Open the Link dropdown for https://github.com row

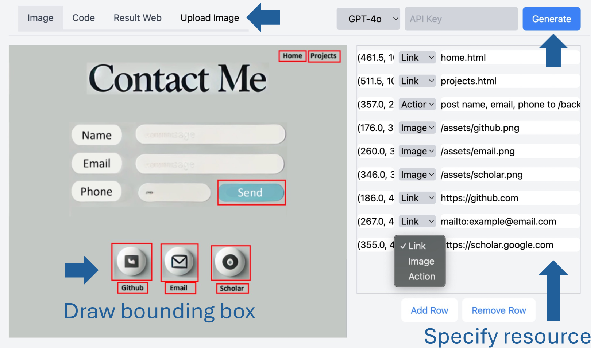(x=417, y=198)
